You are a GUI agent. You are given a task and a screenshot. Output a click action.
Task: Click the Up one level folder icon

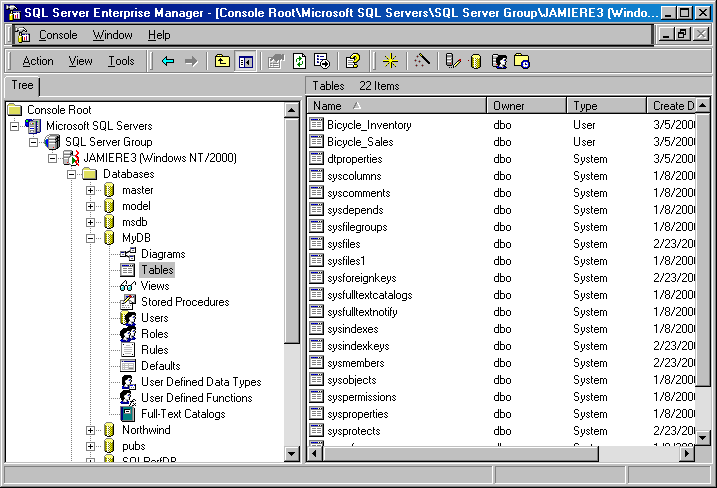pyautogui.click(x=222, y=61)
